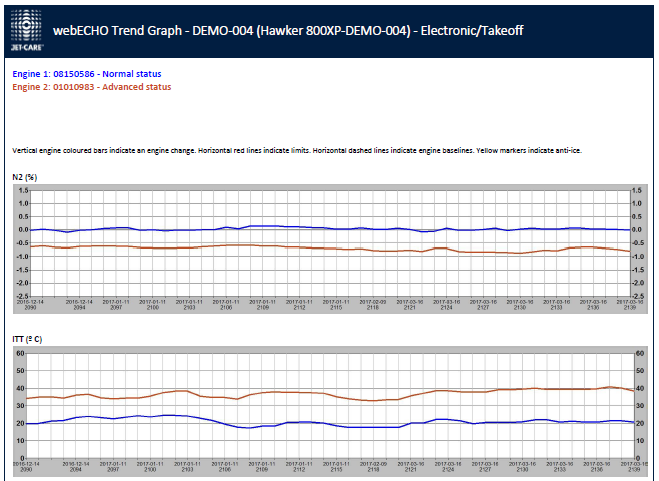Screen dimensions: 659x481
Task: Click the 30 value on ITT right axis
Action: (640, 406)
